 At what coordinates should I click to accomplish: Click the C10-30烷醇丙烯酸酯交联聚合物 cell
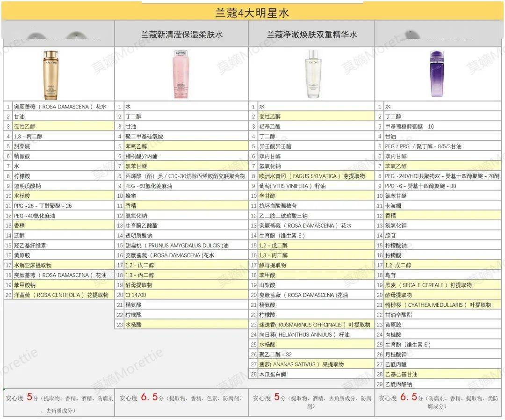coord(186,176)
